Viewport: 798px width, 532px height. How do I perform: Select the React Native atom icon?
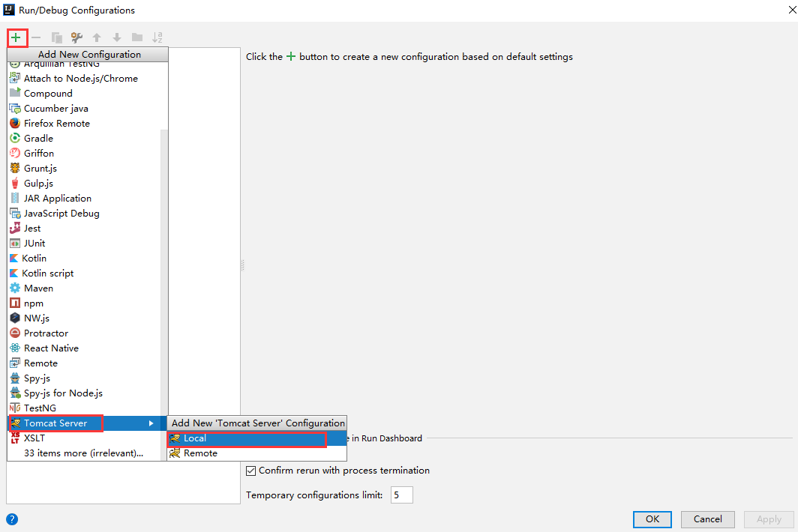[15, 348]
